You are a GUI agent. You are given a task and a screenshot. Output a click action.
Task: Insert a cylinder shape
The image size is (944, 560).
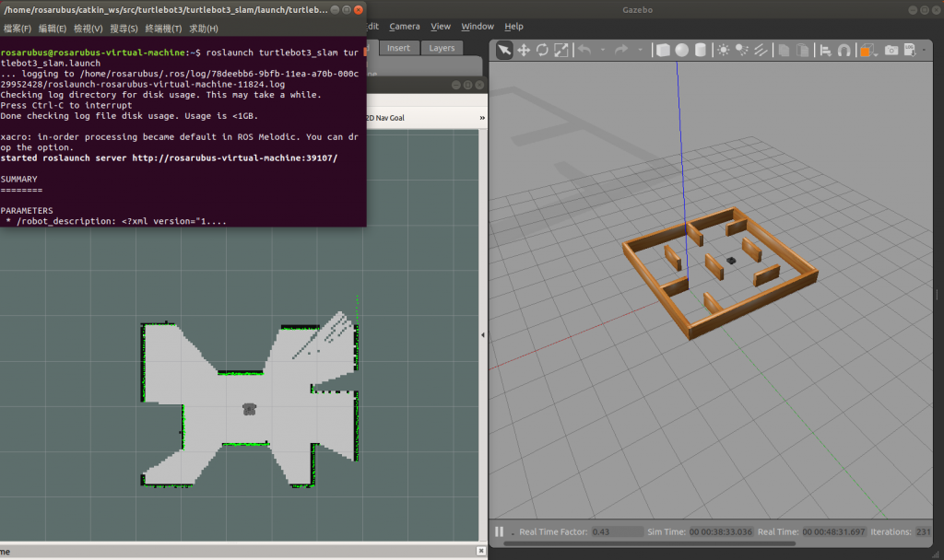coord(700,50)
